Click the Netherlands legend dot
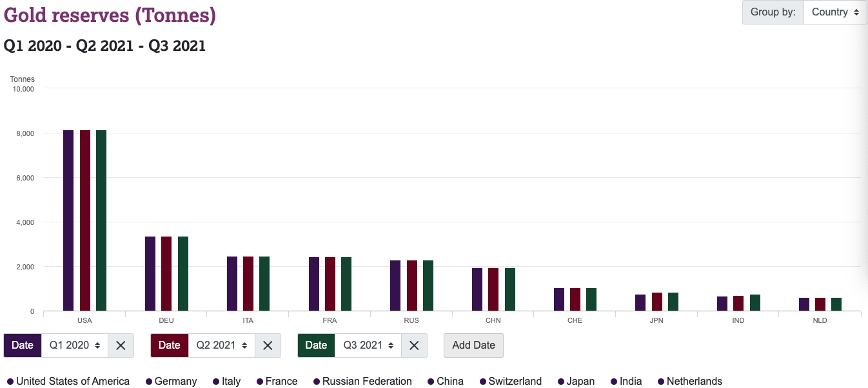Image resolution: width=868 pixels, height=388 pixels. click(661, 382)
